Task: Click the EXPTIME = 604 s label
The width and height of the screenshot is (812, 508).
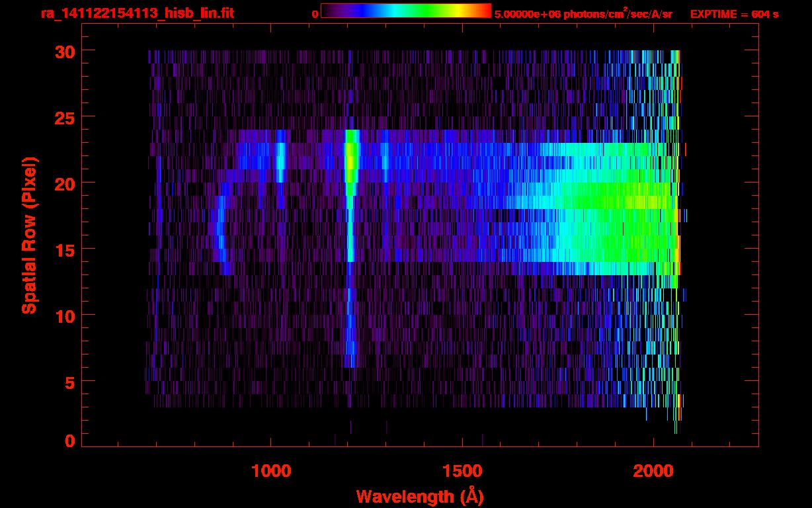Action: coord(734,14)
